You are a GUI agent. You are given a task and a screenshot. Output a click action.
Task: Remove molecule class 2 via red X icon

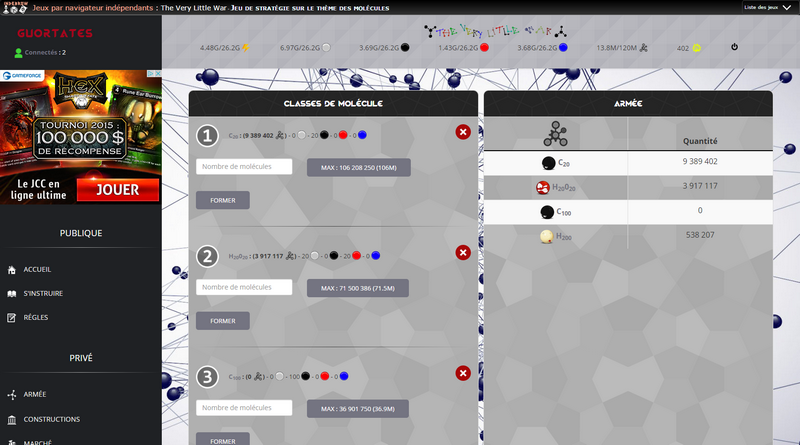(463, 253)
